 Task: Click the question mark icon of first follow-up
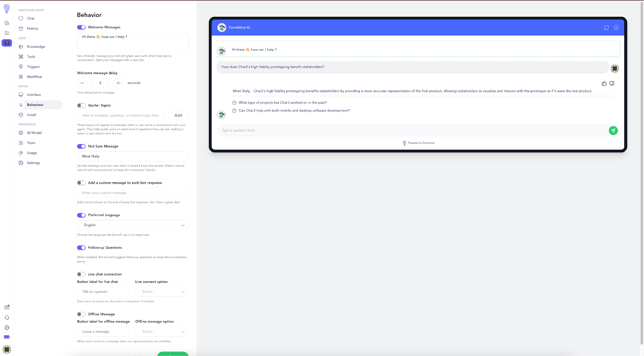point(234,103)
